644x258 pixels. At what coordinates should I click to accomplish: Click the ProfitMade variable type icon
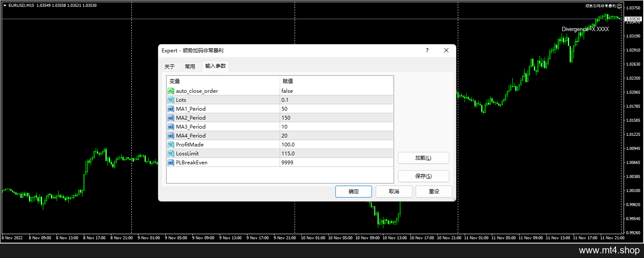pos(170,144)
